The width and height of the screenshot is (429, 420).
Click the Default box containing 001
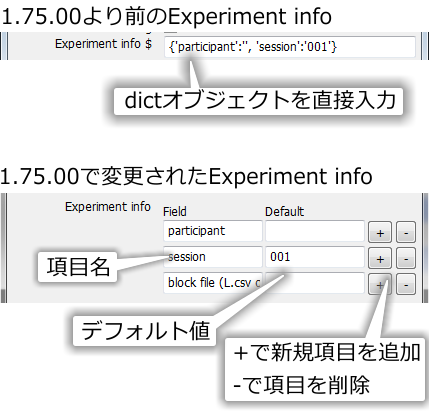click(x=315, y=257)
